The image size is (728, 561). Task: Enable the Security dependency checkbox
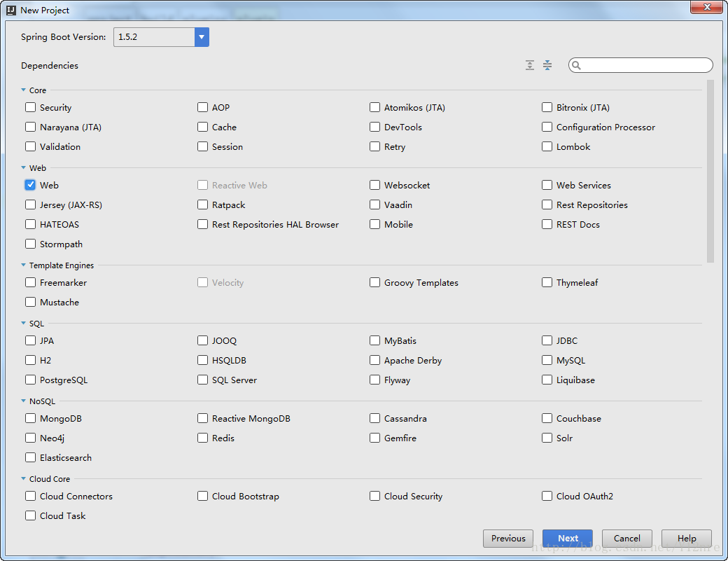point(30,107)
